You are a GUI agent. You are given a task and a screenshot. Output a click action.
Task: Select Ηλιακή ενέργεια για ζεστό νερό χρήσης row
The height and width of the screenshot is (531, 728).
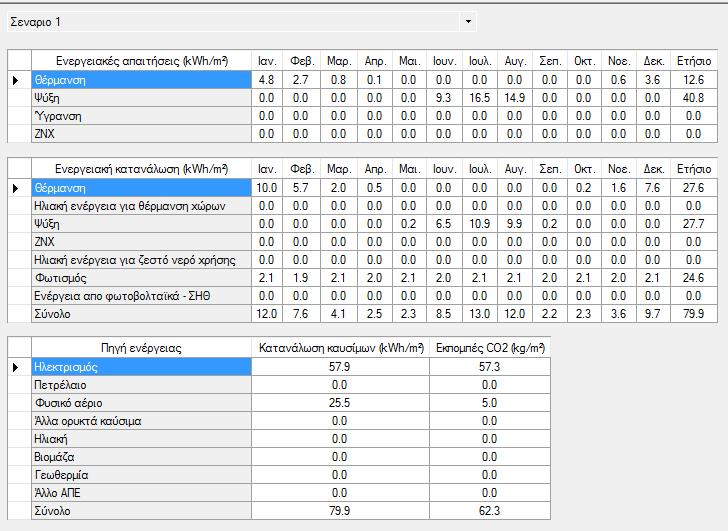[x=142, y=260]
